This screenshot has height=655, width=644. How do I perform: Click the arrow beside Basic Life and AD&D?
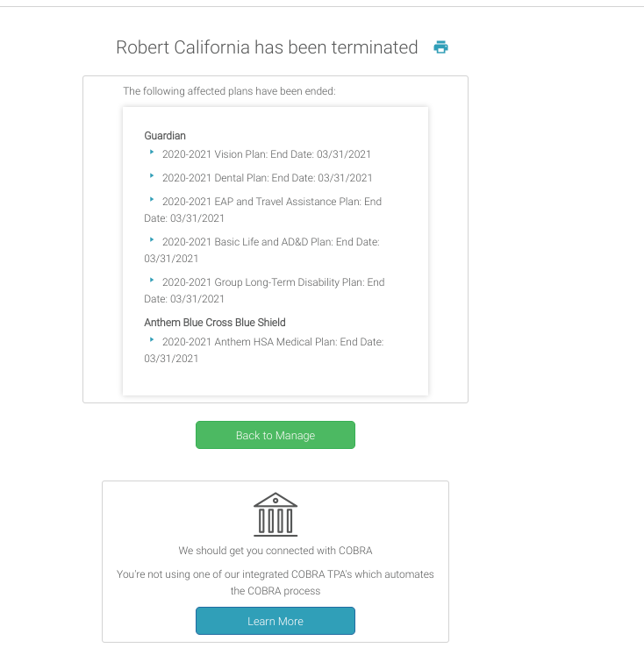(x=152, y=240)
